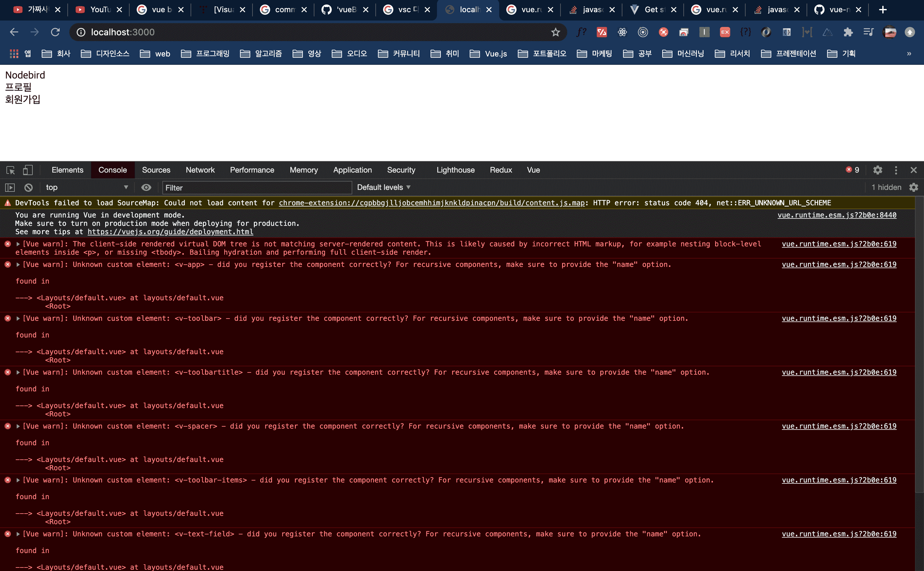The image size is (924, 571).
Task: Open the media control playlist icon
Action: click(868, 32)
